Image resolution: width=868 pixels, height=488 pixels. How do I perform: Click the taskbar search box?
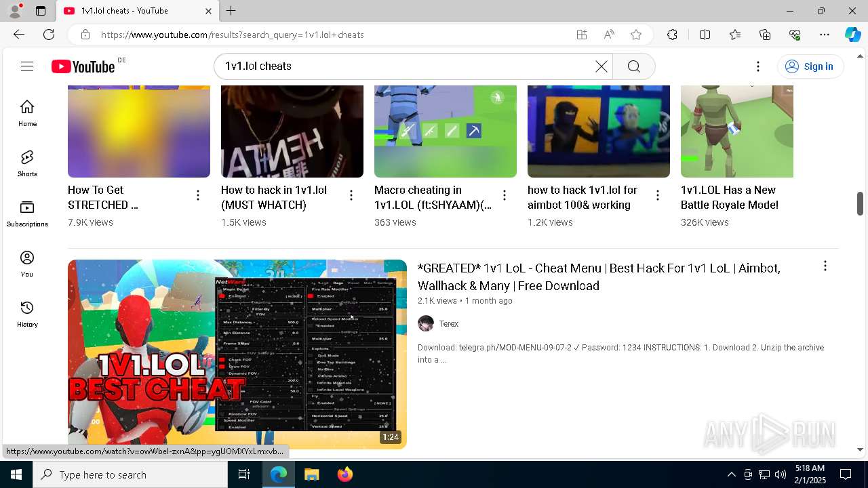click(130, 474)
